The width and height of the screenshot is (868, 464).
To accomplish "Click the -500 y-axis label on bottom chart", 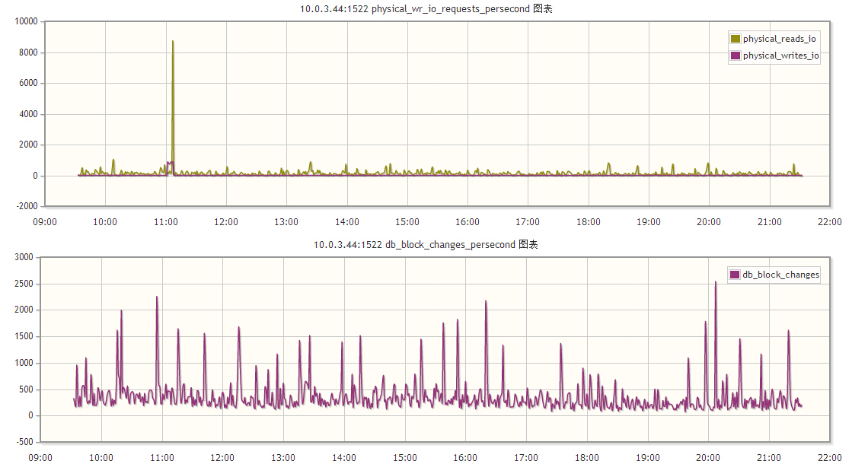I will 24,442.
